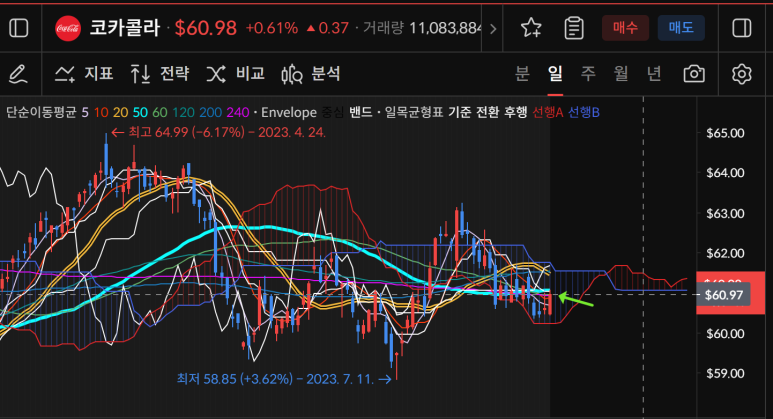The height and width of the screenshot is (419, 773).
Task: Toggle Ichimoku 후행 lagging span
Action: click(x=515, y=112)
